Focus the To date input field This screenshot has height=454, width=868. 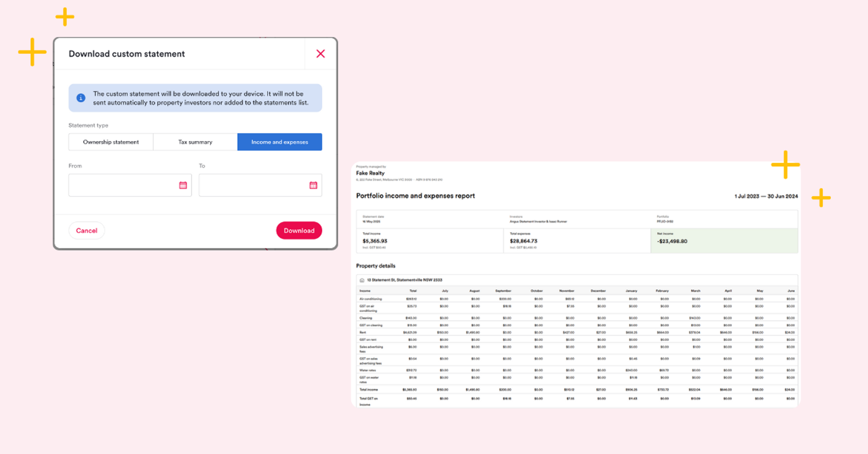click(260, 185)
